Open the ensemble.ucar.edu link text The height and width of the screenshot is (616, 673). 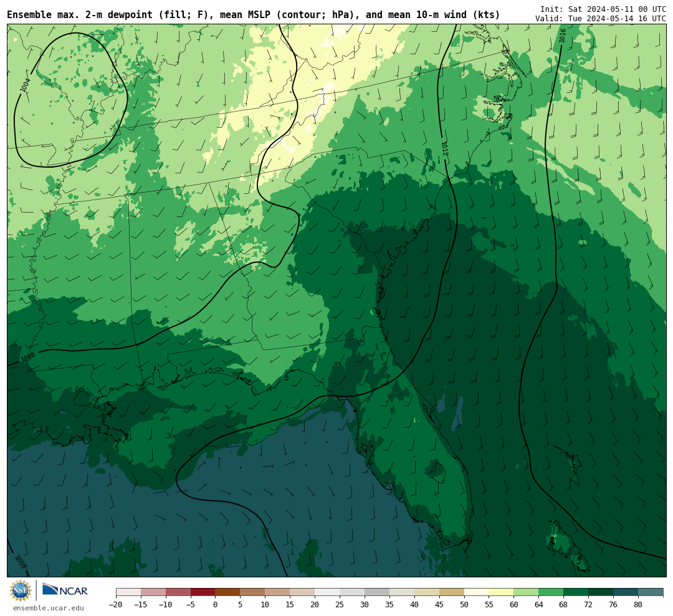tap(49, 608)
